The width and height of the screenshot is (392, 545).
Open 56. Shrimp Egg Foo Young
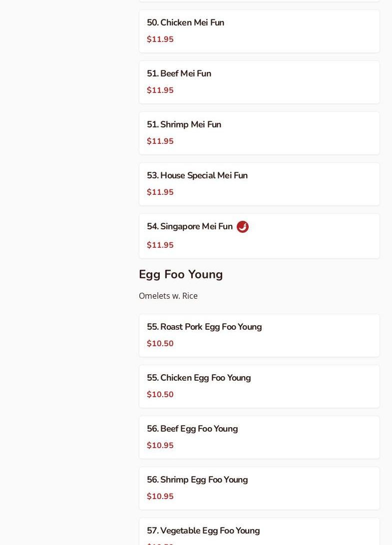pos(197,480)
